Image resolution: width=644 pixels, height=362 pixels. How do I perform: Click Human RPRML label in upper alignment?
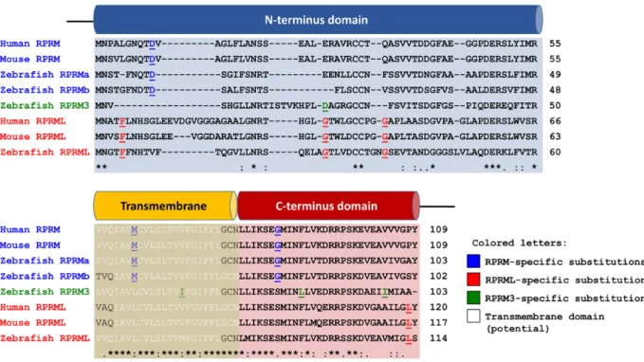click(33, 121)
